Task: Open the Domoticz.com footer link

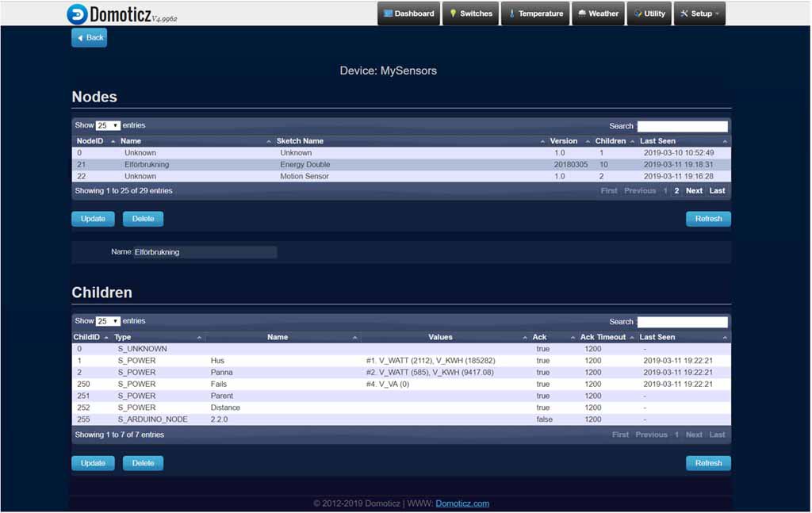Action: (x=462, y=503)
